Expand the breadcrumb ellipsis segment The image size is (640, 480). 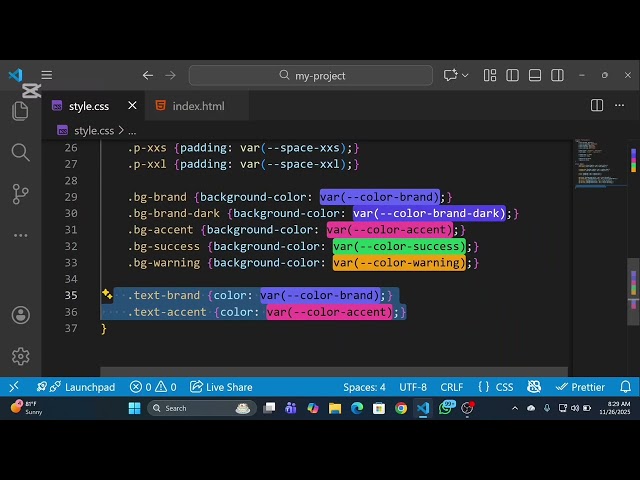pos(132,131)
